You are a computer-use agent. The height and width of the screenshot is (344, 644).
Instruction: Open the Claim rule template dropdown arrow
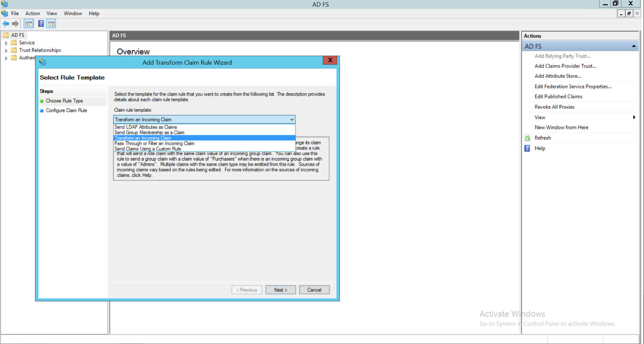292,120
